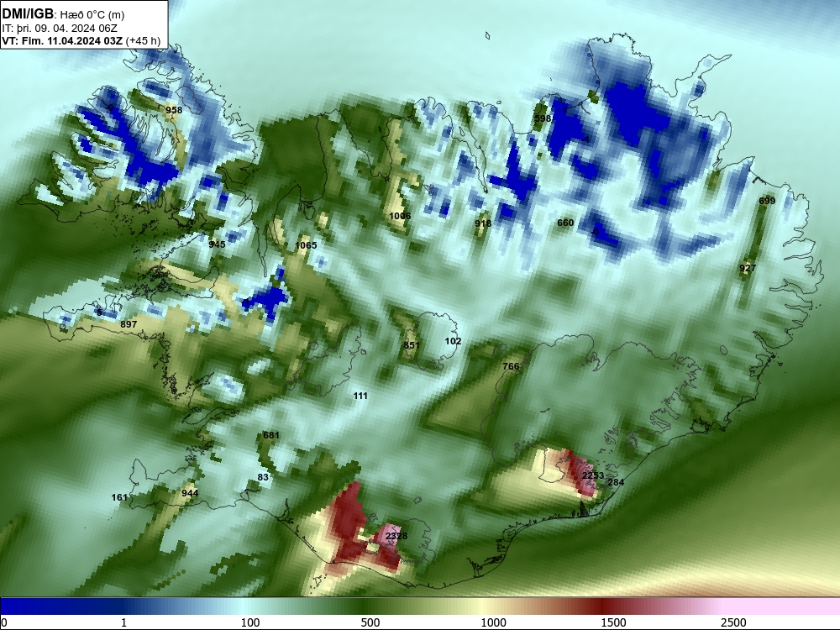Select the 'IT: þri. 09. 04. 2024 06Z' line
Image resolution: width=840 pixels, height=630 pixels.
point(60,29)
